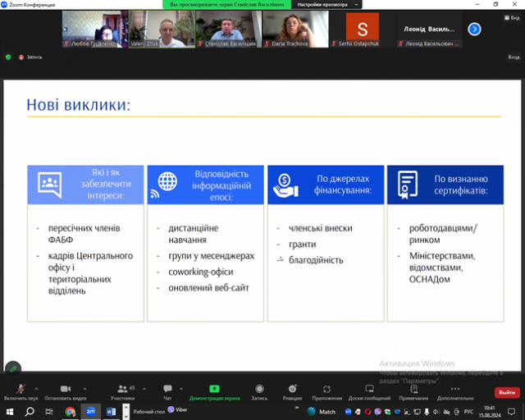Viewport: 525px width, 420px height.
Task: Click green Демонстрация экрана share button
Action: tap(214, 390)
